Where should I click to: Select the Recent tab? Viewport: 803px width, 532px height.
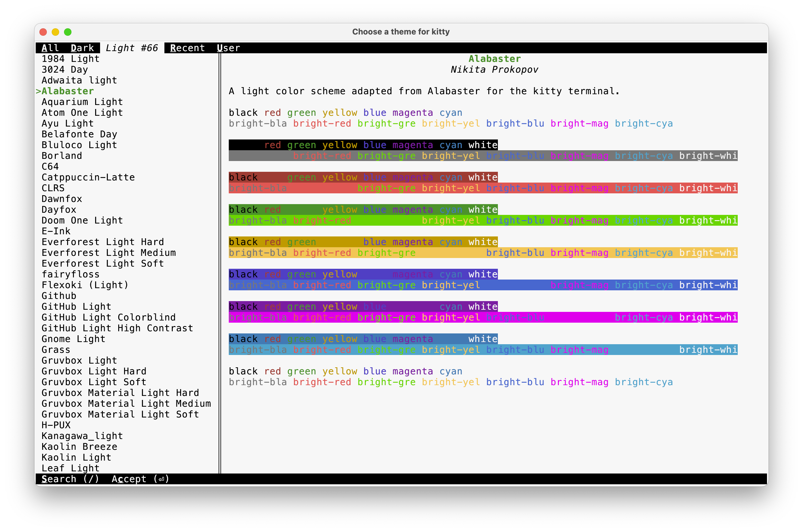pyautogui.click(x=187, y=48)
